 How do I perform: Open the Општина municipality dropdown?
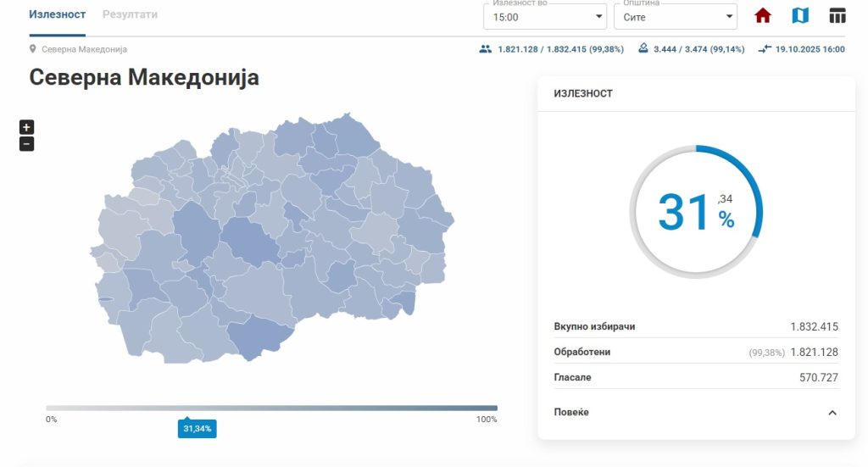(x=675, y=17)
